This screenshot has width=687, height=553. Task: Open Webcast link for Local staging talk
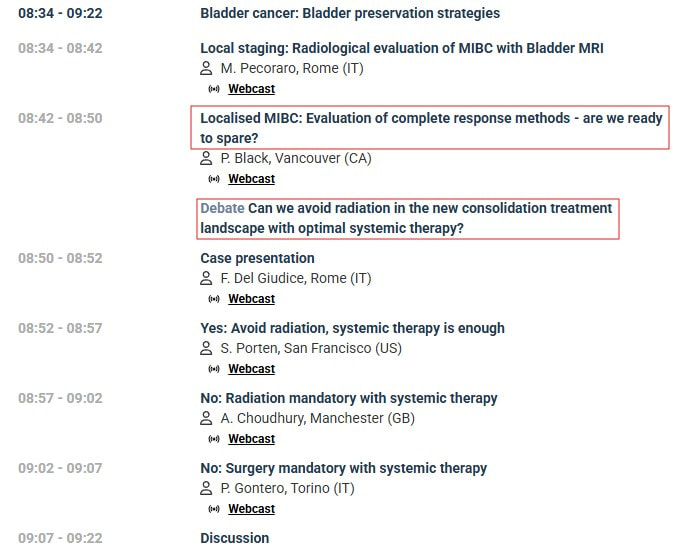251,89
